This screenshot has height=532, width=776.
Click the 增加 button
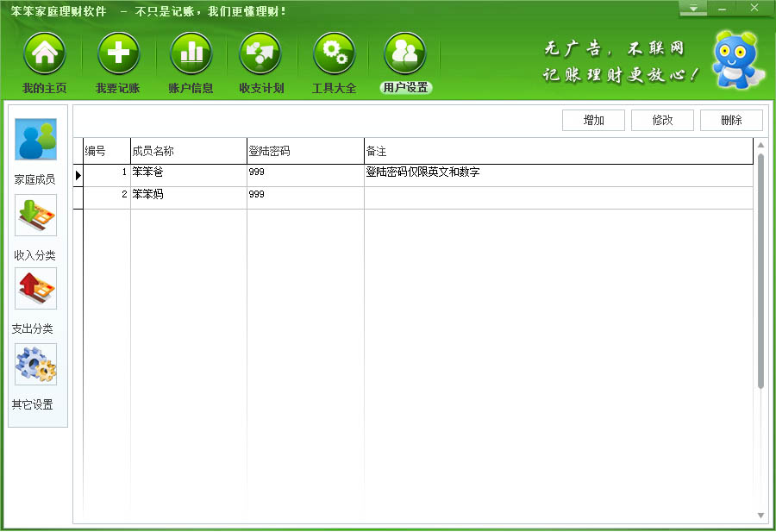click(x=593, y=120)
